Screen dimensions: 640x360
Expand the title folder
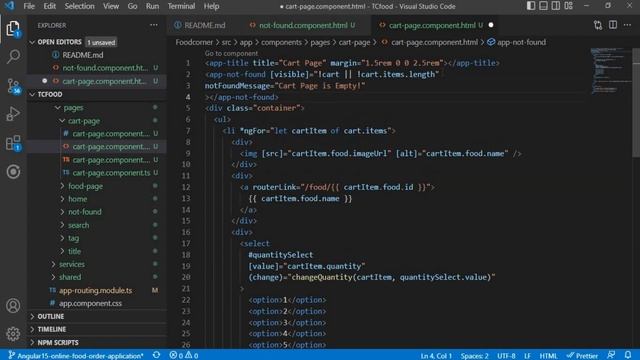pos(62,251)
